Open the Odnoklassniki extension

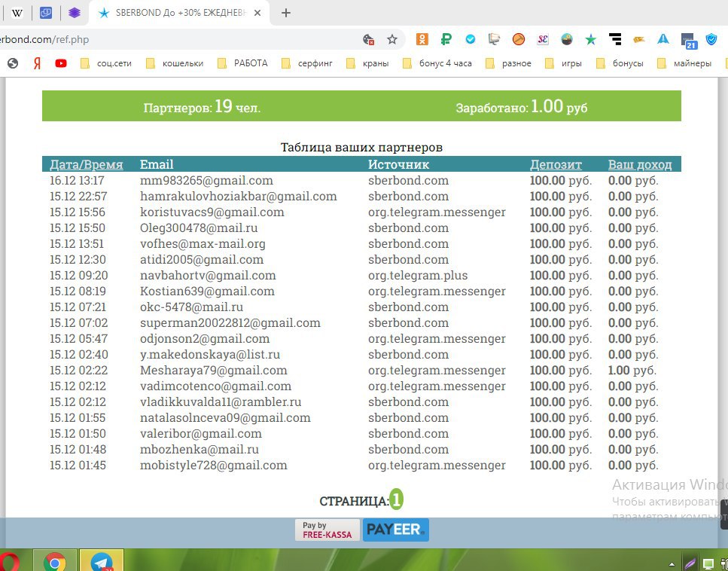tap(422, 39)
